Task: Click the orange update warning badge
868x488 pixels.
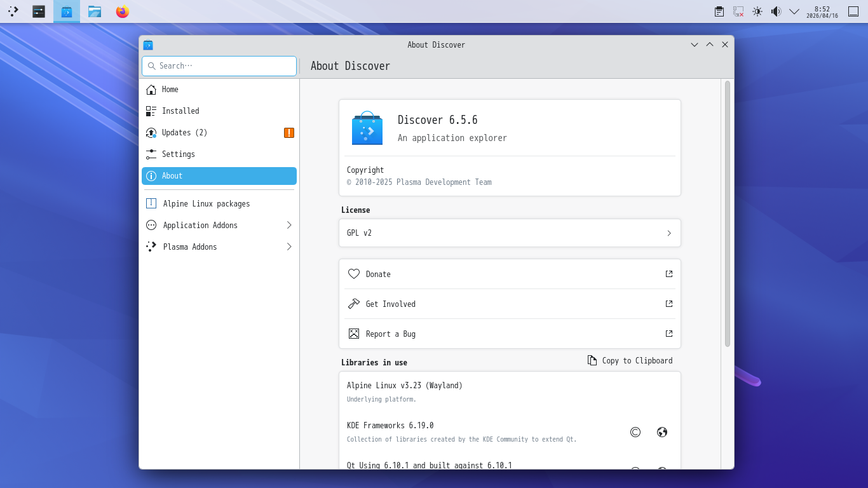Action: [x=289, y=133]
